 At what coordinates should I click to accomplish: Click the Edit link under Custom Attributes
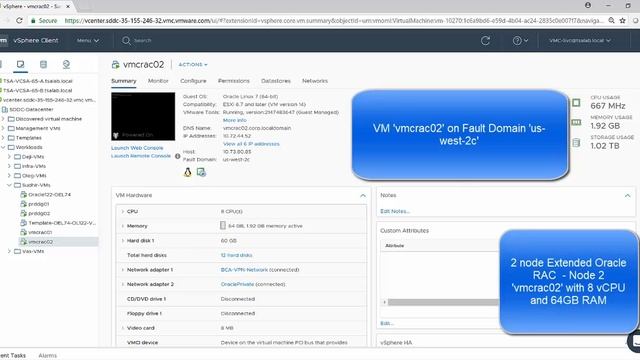point(387,323)
